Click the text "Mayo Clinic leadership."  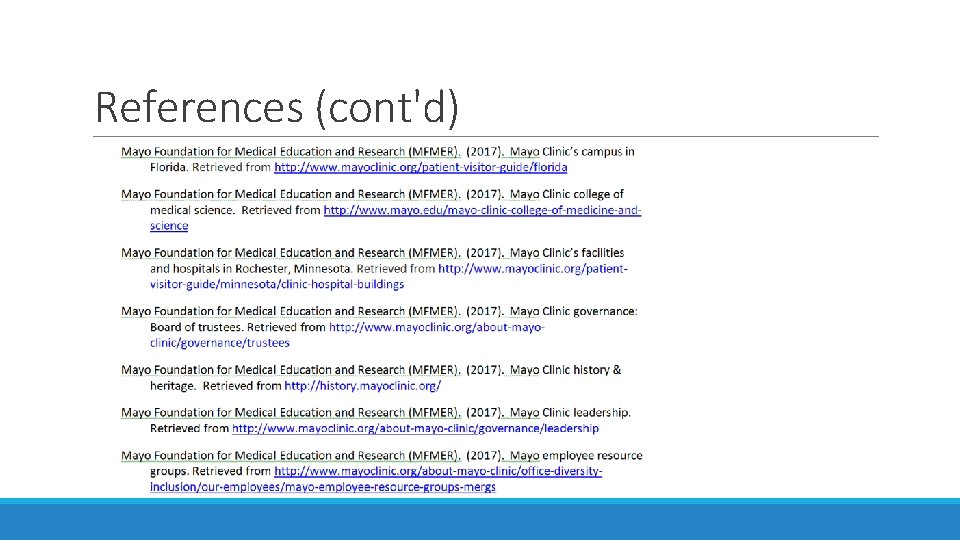[570, 413]
